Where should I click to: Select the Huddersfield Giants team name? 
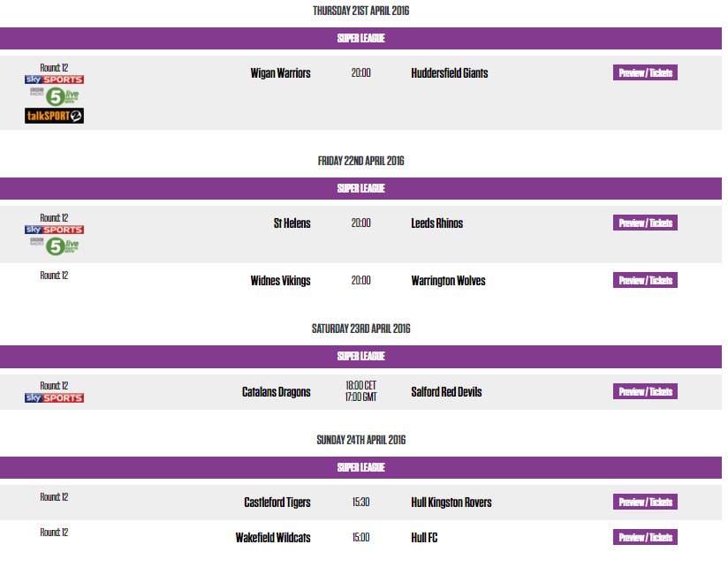450,73
